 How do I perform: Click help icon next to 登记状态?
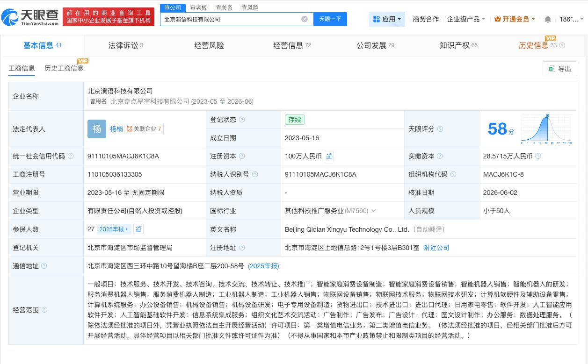pos(242,120)
